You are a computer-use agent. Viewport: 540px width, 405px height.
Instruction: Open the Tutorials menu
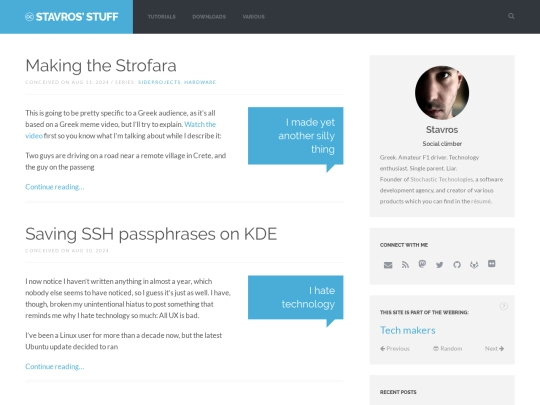pyautogui.click(x=162, y=17)
